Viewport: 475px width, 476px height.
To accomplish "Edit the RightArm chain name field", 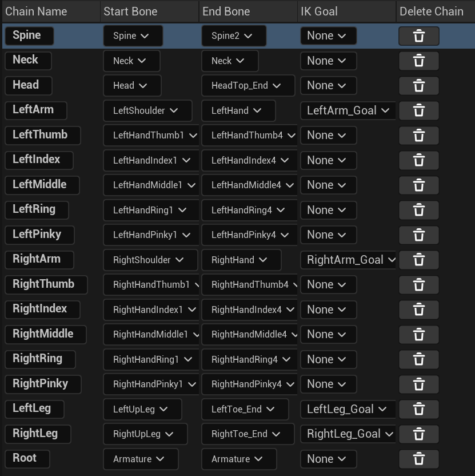I will (x=39, y=260).
